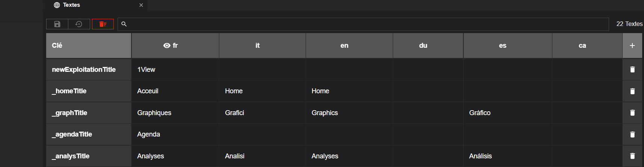Edit the Spanish cell containing Gráfico
The height and width of the screenshot is (167, 644).
(508, 113)
